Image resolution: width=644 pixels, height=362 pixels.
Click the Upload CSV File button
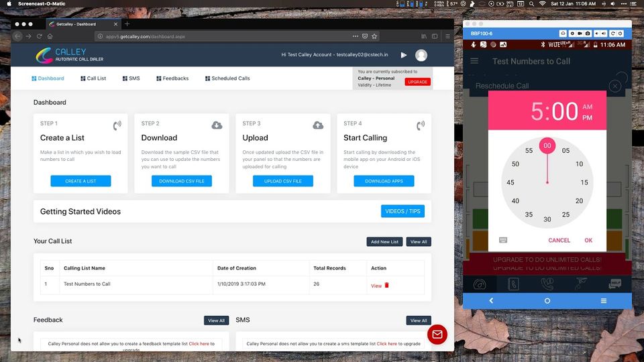283,181
